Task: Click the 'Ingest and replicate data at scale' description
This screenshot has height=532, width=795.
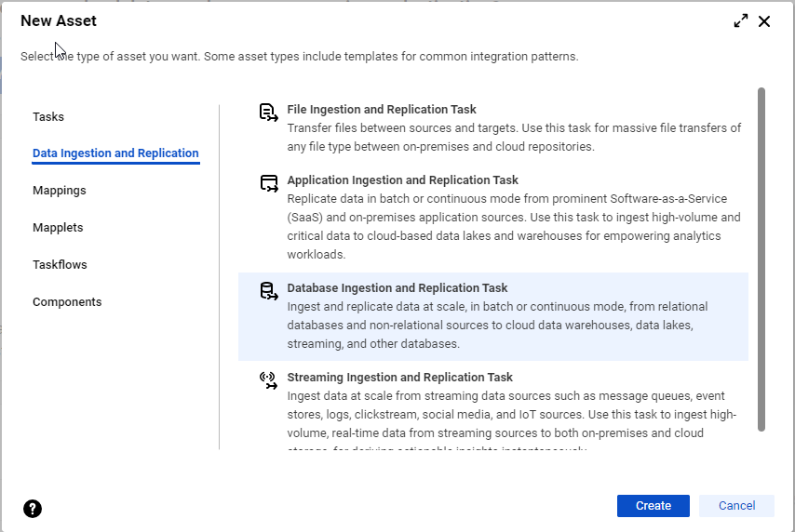Action: (497, 326)
